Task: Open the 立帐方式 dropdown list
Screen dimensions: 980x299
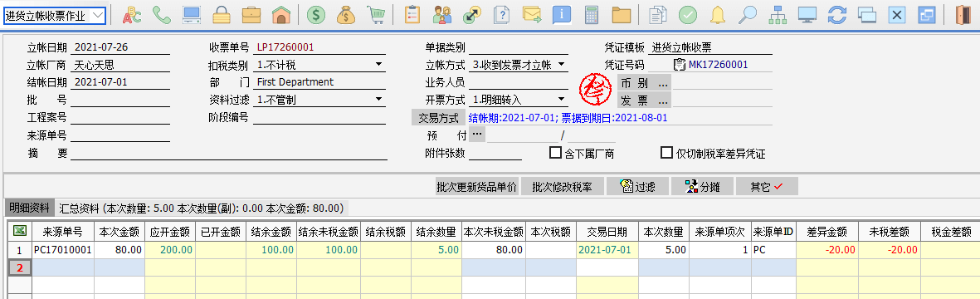Action: tap(561, 64)
